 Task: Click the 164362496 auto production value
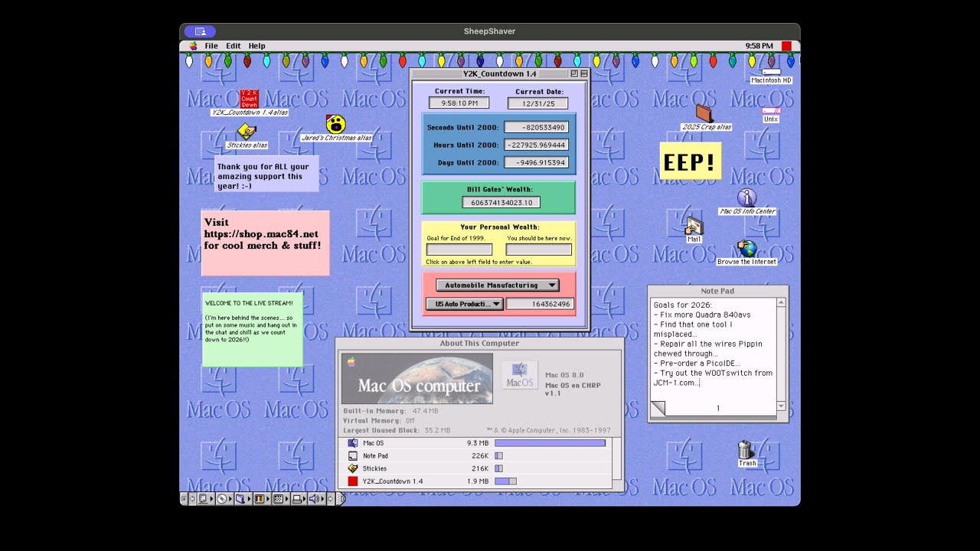pyautogui.click(x=540, y=304)
